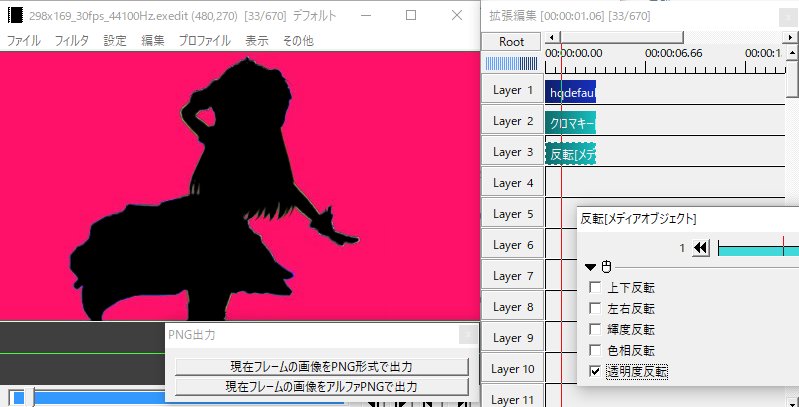Viewport: 799px width, 407px height.
Task: Open the 設定 menu
Action: pos(115,41)
